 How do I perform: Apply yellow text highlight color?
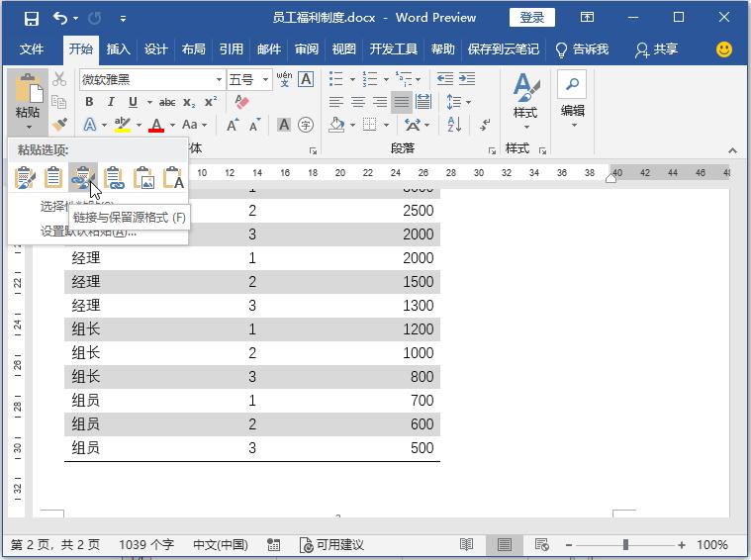pos(122,125)
